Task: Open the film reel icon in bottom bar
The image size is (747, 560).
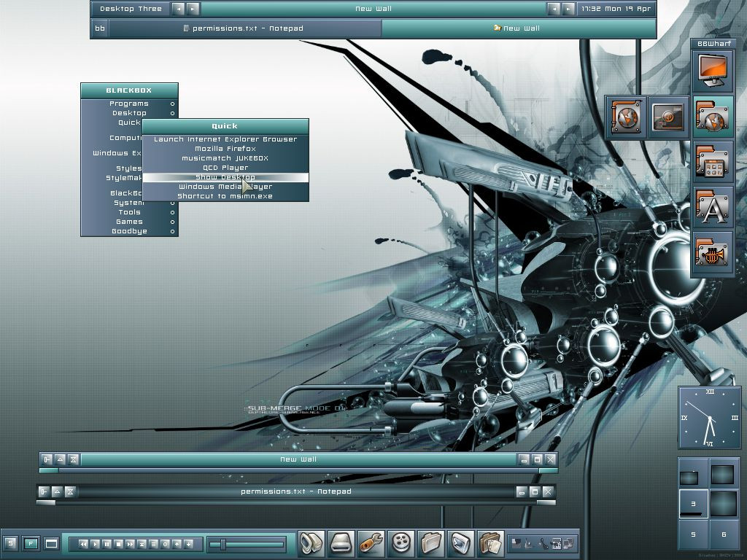Action: tap(402, 543)
